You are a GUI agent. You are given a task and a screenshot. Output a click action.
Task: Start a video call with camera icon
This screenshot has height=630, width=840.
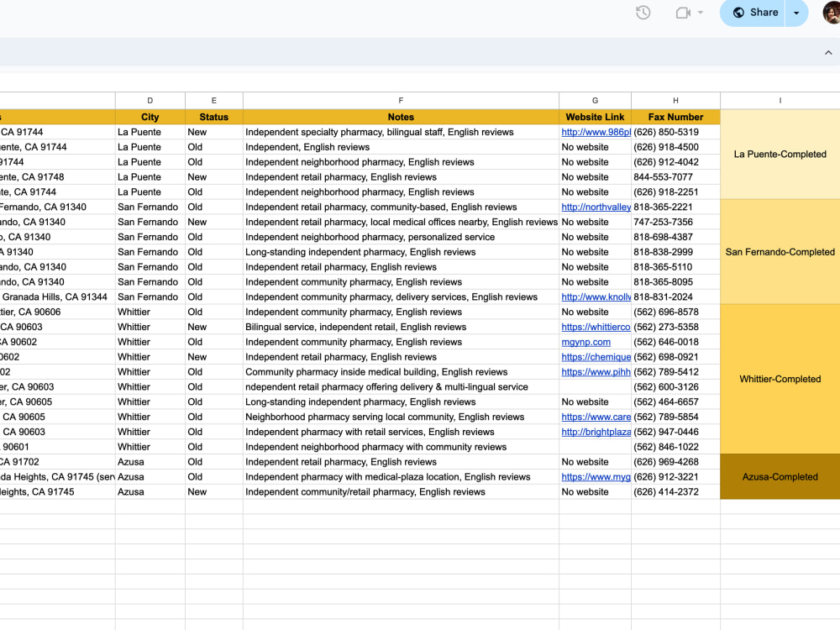[x=683, y=13]
